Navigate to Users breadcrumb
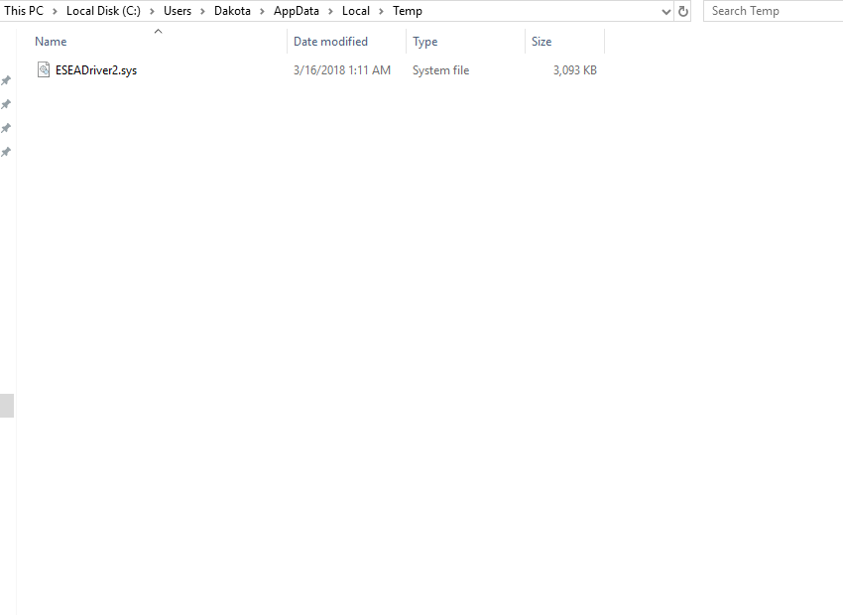The width and height of the screenshot is (843, 616). [x=178, y=11]
